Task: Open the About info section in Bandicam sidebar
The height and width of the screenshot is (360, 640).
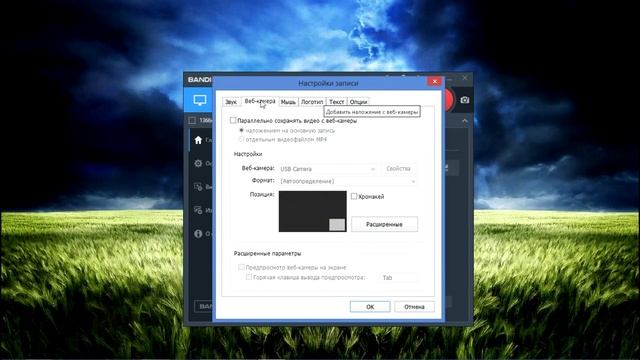Action: pyautogui.click(x=198, y=234)
